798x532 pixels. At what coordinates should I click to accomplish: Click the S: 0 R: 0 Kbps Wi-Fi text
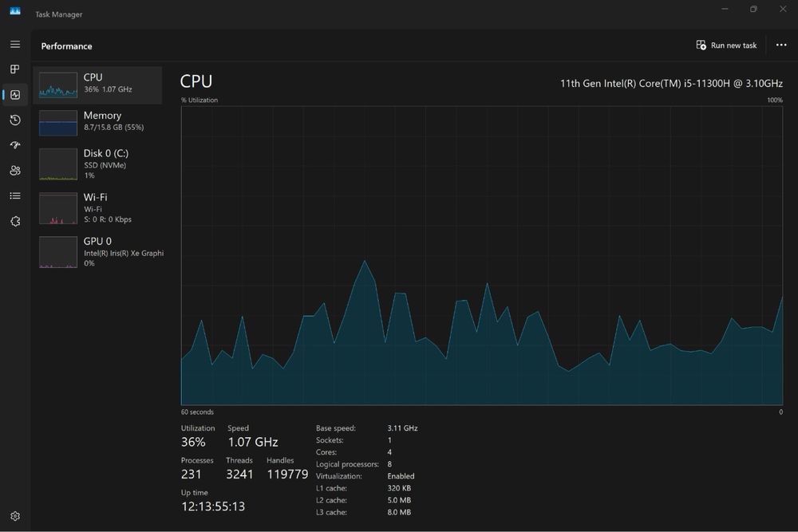pos(108,219)
